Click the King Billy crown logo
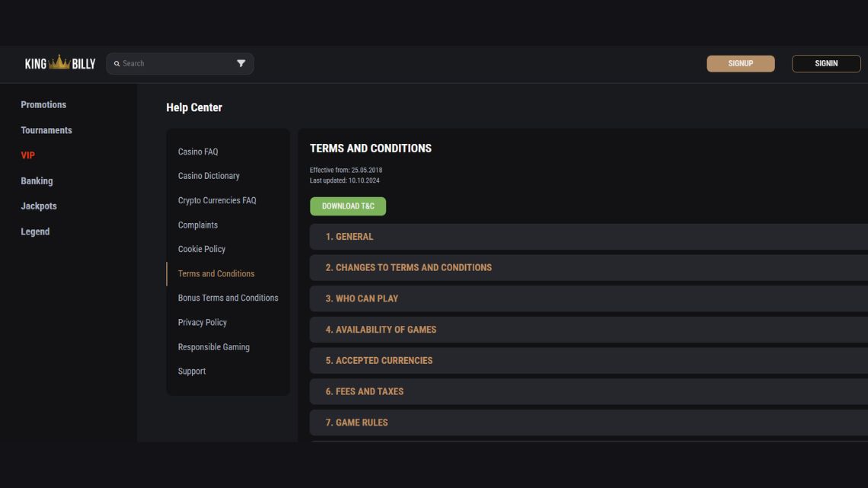 [x=59, y=63]
